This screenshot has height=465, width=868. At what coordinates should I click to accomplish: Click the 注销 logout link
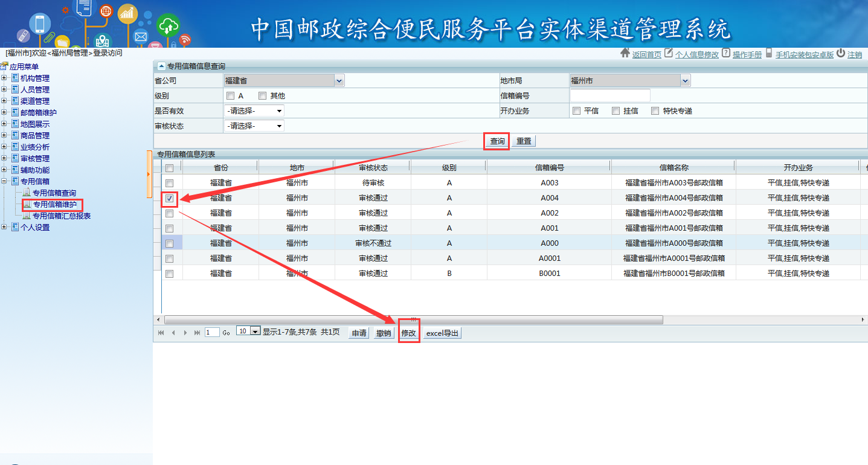pyautogui.click(x=855, y=54)
